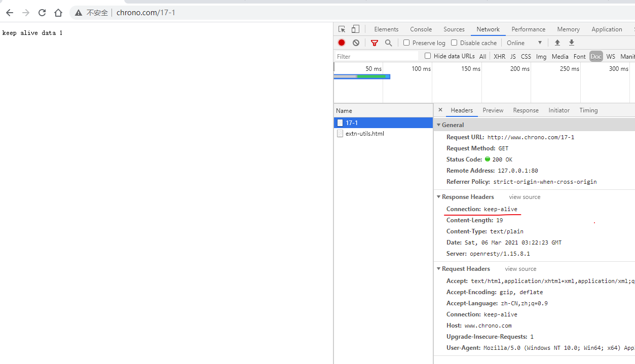
Task: Switch to the Console tab
Action: (x=421, y=29)
